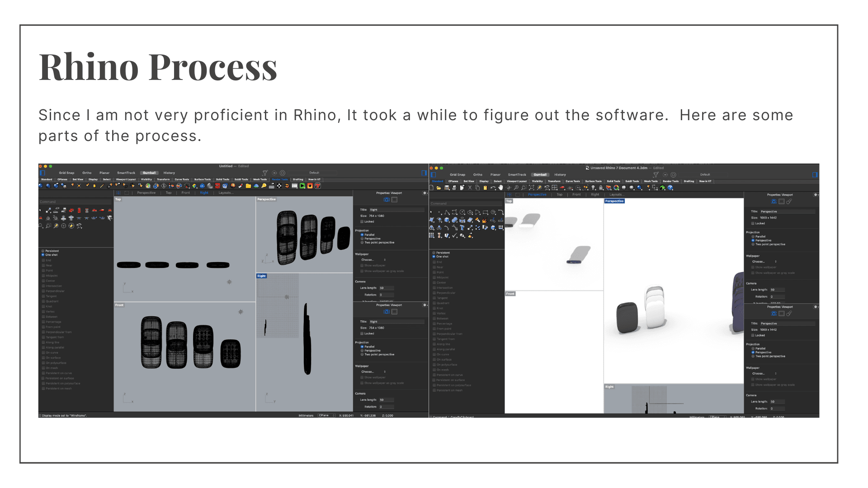Viewport: 868px width, 488px height.
Task: Click the selection filter funnel icon in left window
Action: (x=265, y=173)
